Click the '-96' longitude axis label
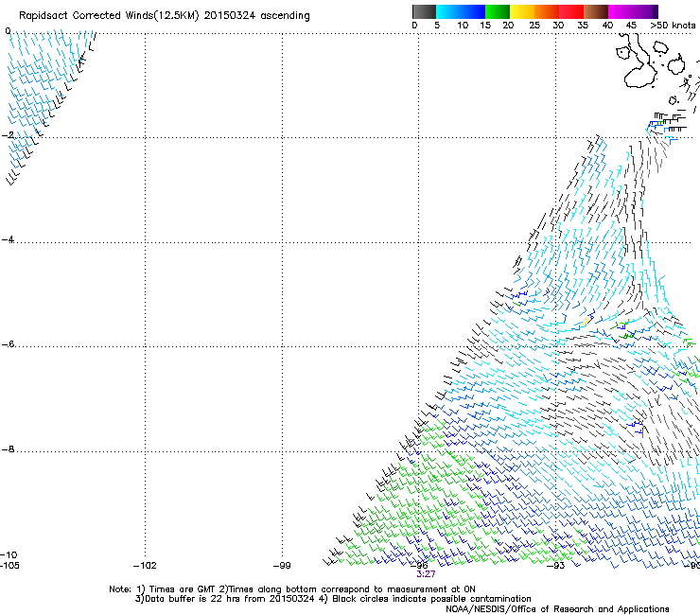The height and width of the screenshot is (615, 700). pos(419,566)
